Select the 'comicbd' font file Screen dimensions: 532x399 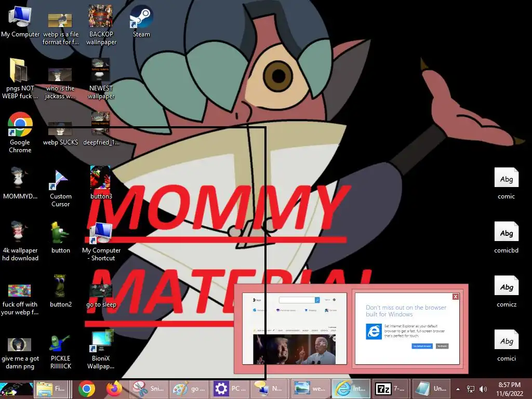(506, 237)
